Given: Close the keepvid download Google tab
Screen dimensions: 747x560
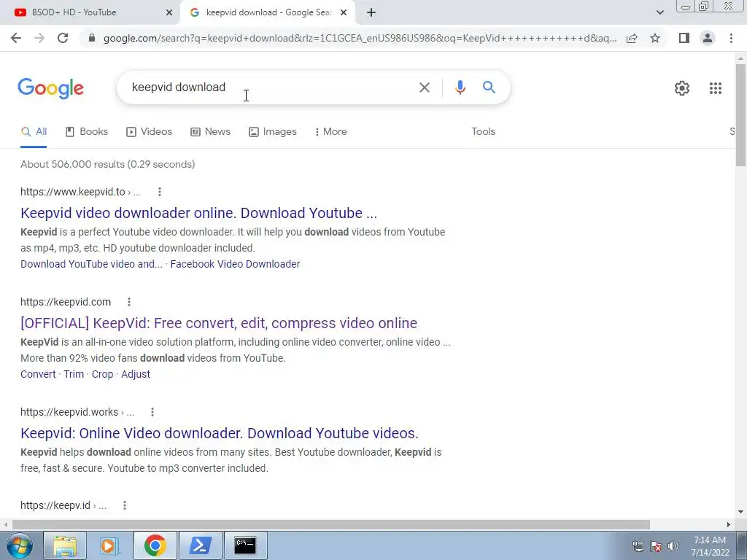Looking at the screenshot, I should [344, 13].
